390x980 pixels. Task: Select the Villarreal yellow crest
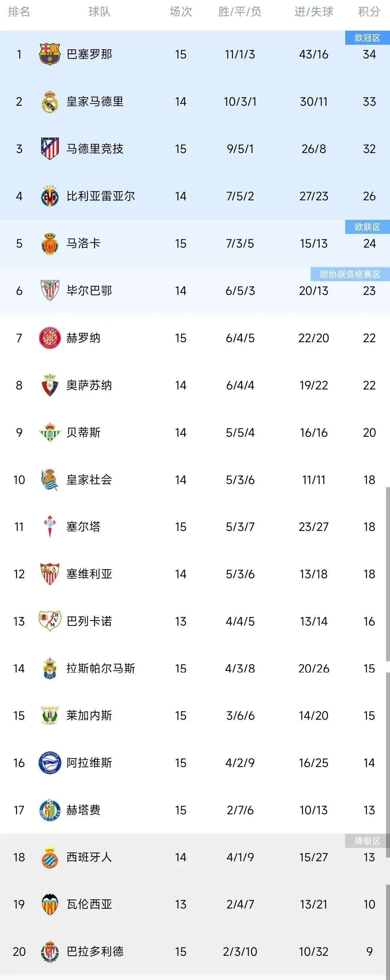(50, 196)
